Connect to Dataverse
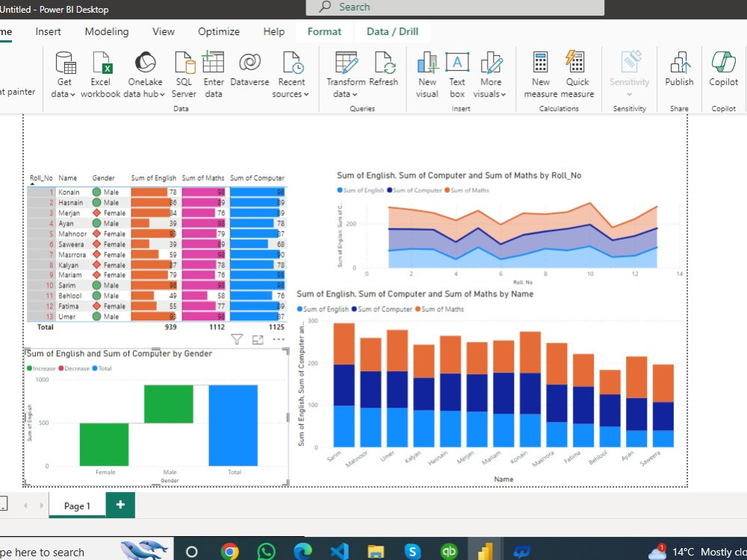The image size is (747, 560). click(x=249, y=72)
